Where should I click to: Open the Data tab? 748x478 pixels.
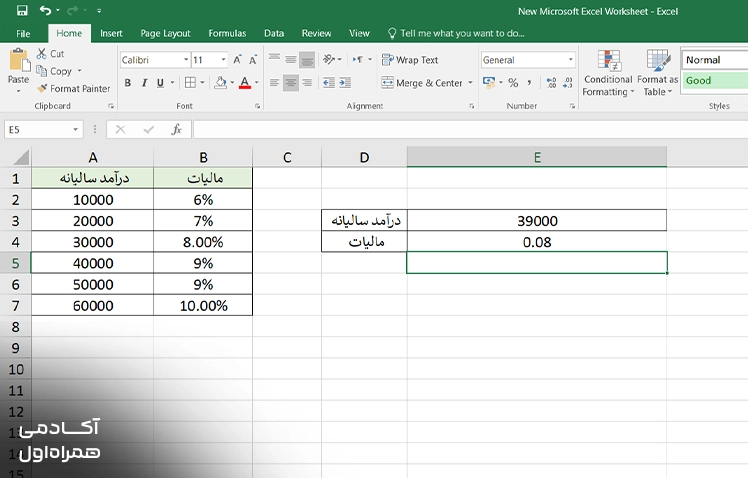point(274,33)
